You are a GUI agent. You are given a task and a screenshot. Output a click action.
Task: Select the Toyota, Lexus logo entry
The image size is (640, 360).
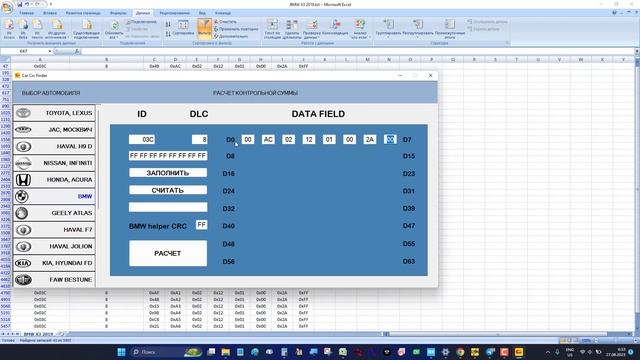[x=54, y=113]
